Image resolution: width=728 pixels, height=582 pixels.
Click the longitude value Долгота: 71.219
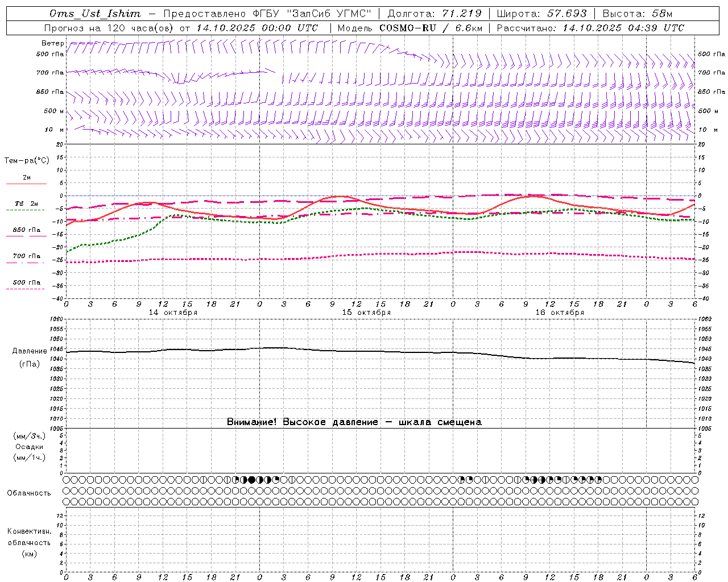point(435,14)
